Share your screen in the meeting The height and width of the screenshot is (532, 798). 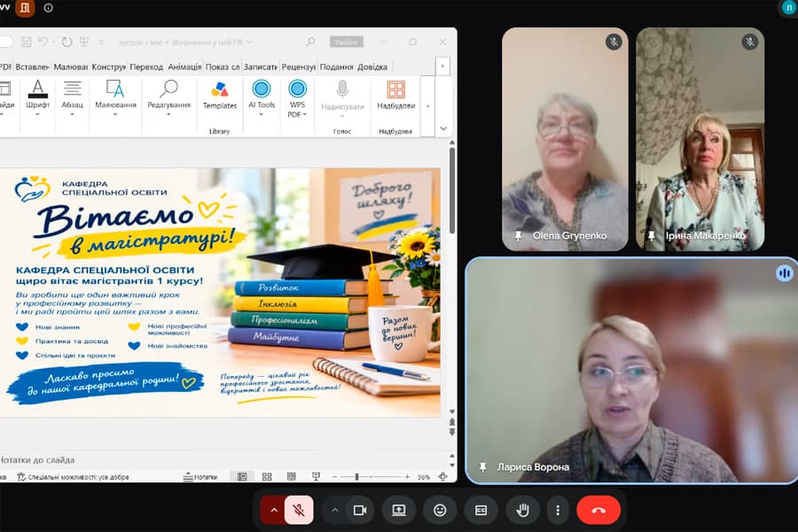tap(399, 510)
